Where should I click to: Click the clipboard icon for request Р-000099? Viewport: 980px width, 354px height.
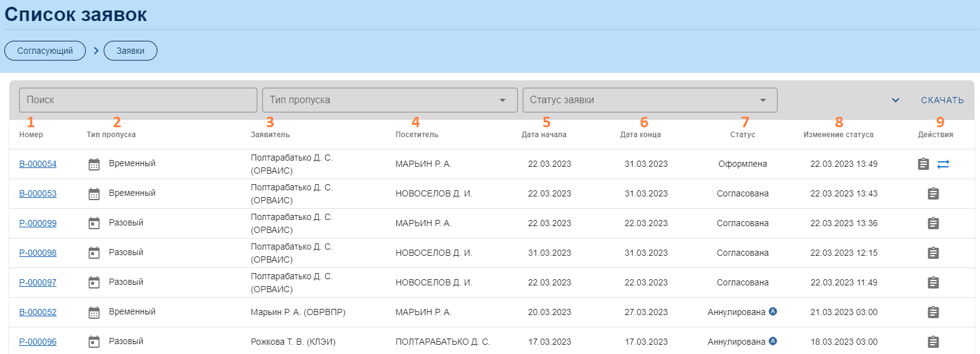pyautogui.click(x=933, y=223)
